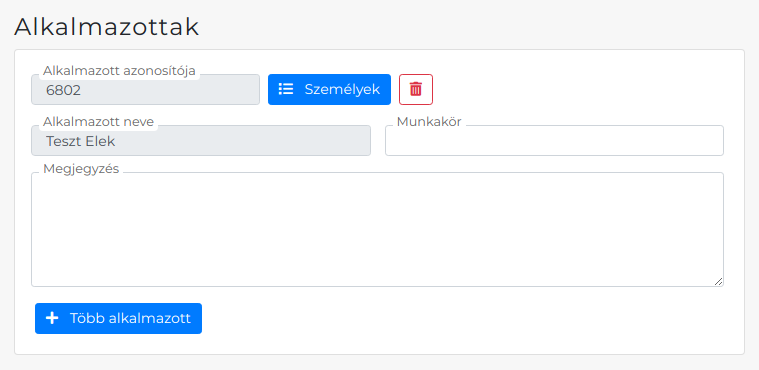Click the 6802 identifier value
The height and width of the screenshot is (370, 759).
click(63, 90)
